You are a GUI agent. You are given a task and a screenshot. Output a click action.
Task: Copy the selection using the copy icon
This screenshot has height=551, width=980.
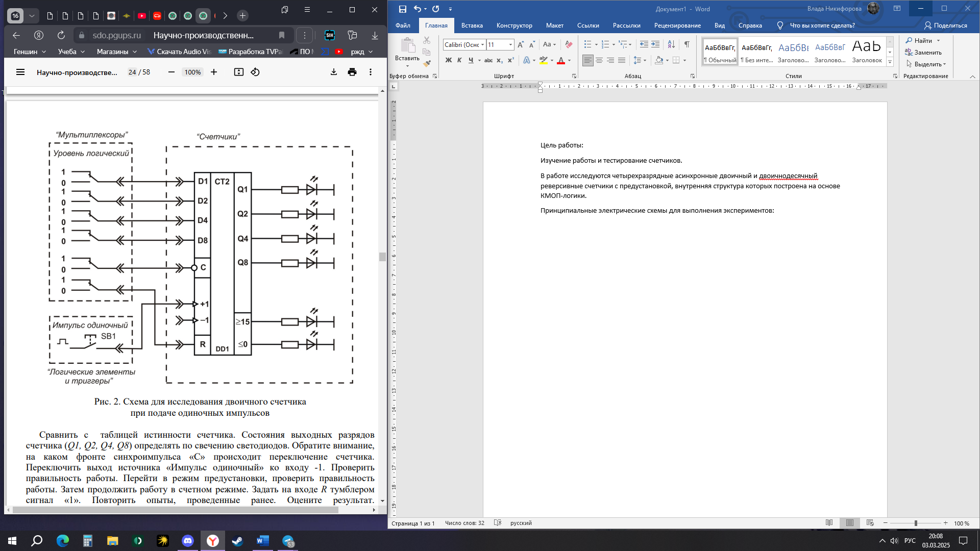click(427, 52)
